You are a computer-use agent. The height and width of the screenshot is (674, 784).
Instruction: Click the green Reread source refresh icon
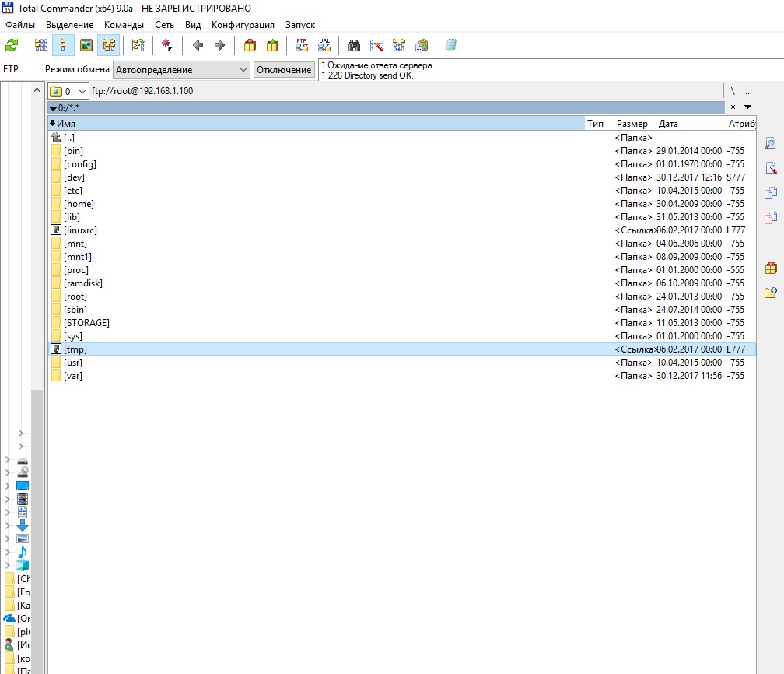(x=12, y=46)
